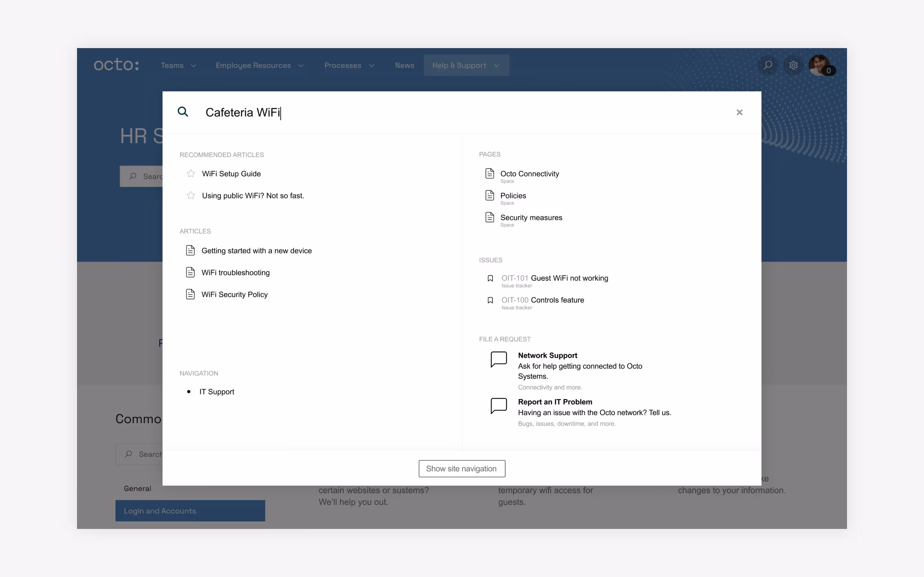The width and height of the screenshot is (924, 577).
Task: Close the search overlay with X
Action: (x=739, y=112)
